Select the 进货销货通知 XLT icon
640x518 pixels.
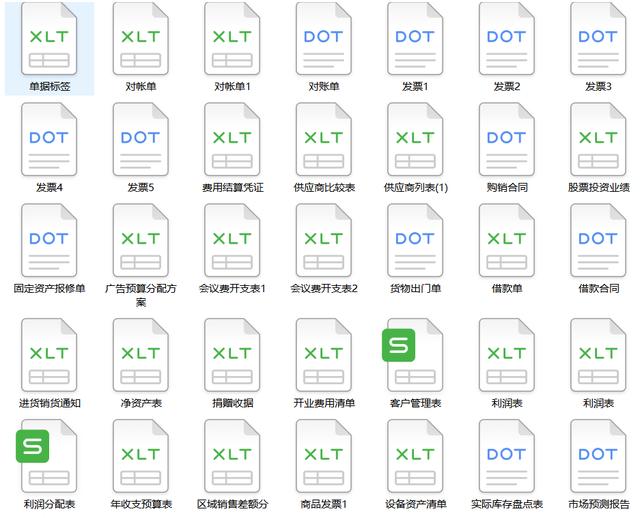point(49,355)
